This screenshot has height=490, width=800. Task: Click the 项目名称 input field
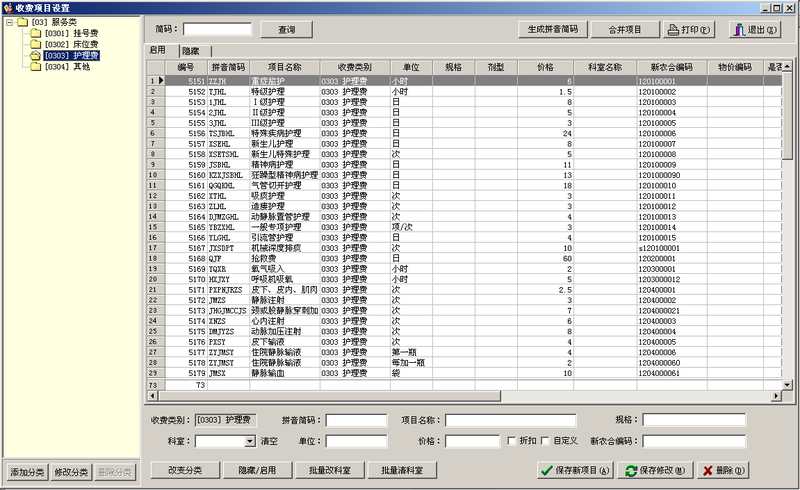click(511, 420)
